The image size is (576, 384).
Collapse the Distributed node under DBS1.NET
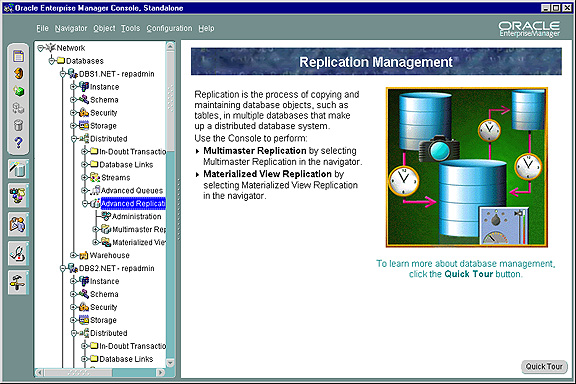tap(73, 139)
